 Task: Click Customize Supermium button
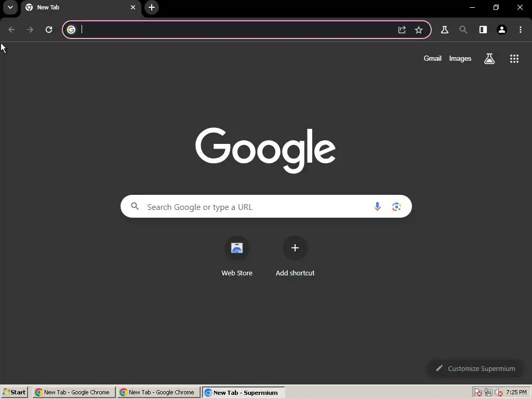(475, 368)
